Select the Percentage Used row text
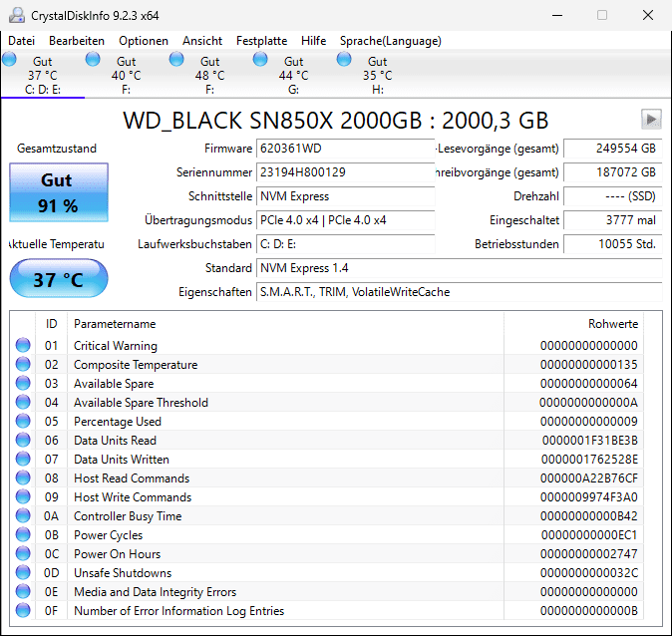The image size is (672, 636). pos(118,422)
